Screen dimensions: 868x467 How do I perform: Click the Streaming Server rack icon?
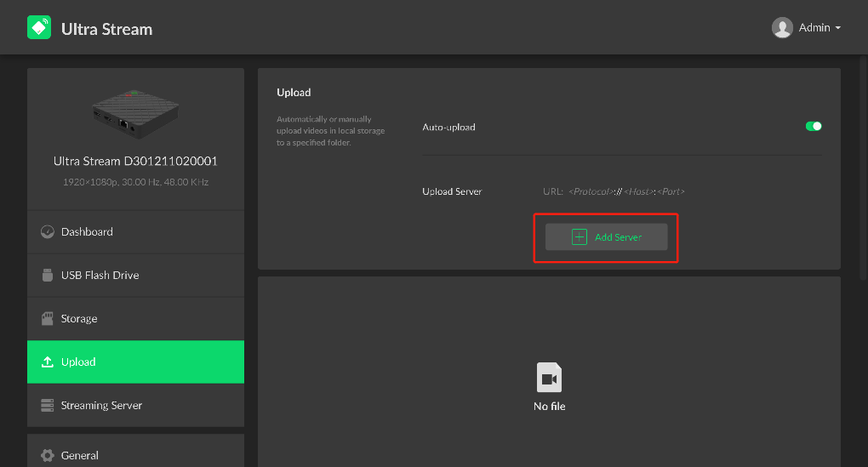[48, 406]
